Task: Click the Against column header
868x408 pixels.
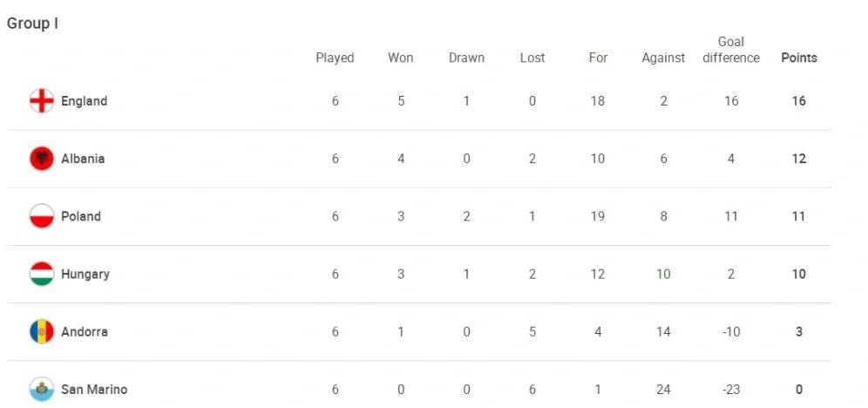Action: tap(663, 58)
